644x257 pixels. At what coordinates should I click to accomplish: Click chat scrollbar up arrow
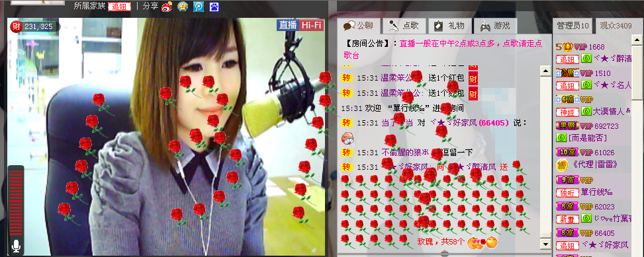tap(545, 71)
